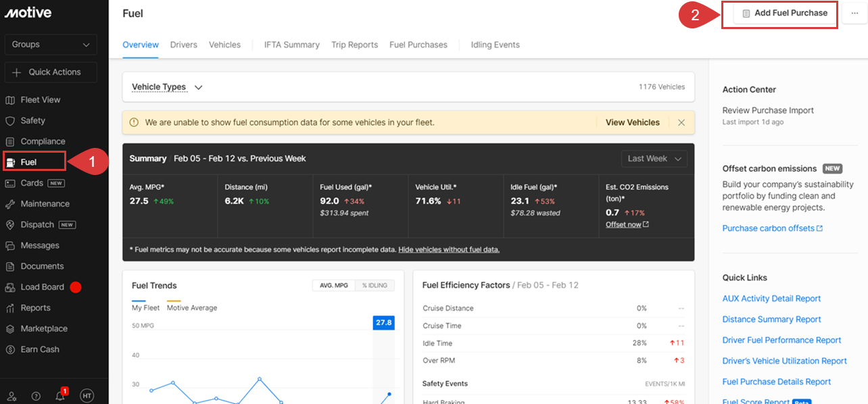Click the document icon in Add Fuel Purchase
This screenshot has height=404, width=868.
coord(746,14)
